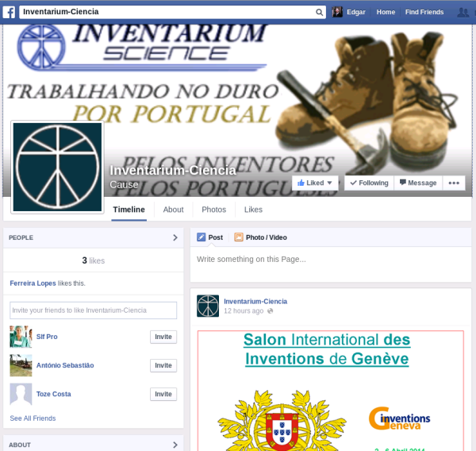Click António Sebastião name link

click(65, 365)
